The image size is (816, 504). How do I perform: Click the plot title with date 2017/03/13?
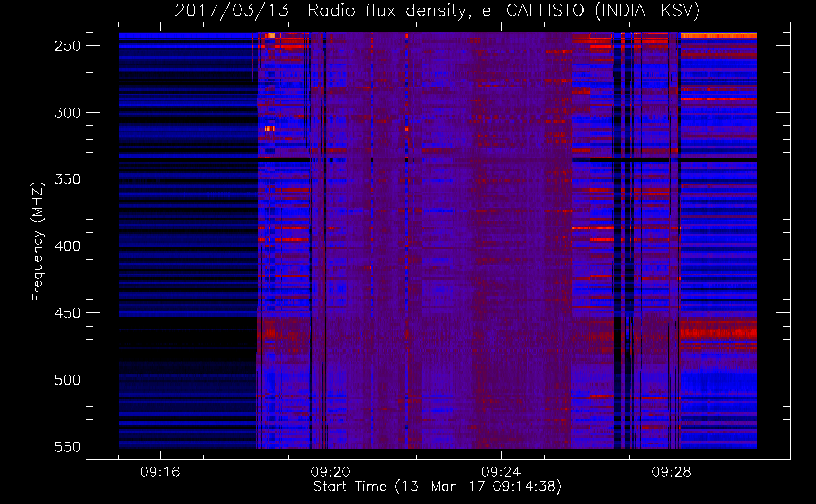(x=437, y=10)
